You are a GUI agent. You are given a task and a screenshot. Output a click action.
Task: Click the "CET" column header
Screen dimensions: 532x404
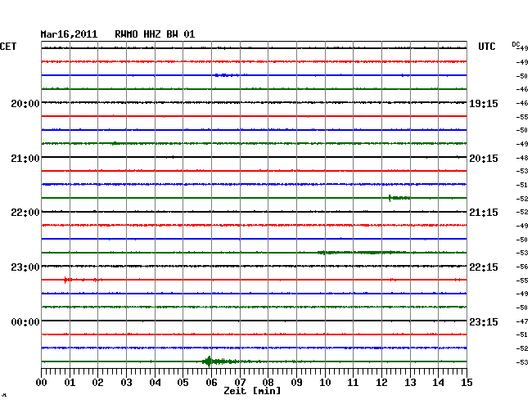coord(8,47)
